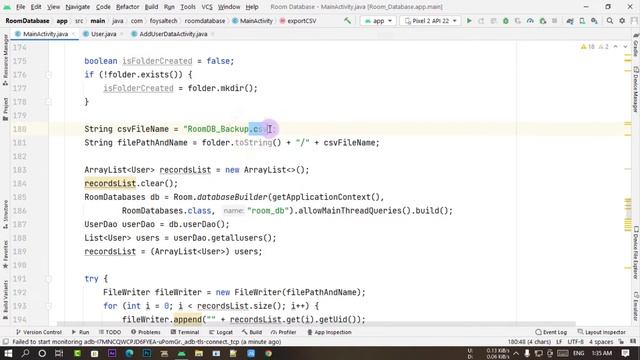Open the File menu

click(20, 7)
